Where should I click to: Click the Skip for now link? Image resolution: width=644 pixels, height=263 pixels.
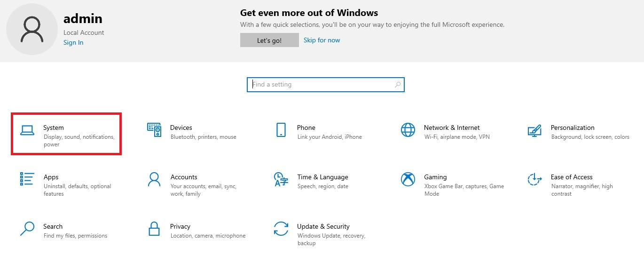pos(322,40)
